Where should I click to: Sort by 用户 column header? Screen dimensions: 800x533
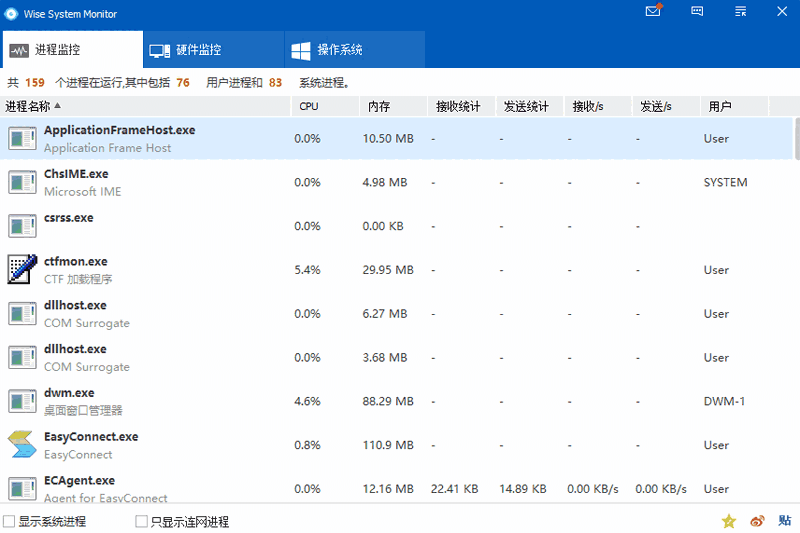pyautogui.click(x=720, y=106)
